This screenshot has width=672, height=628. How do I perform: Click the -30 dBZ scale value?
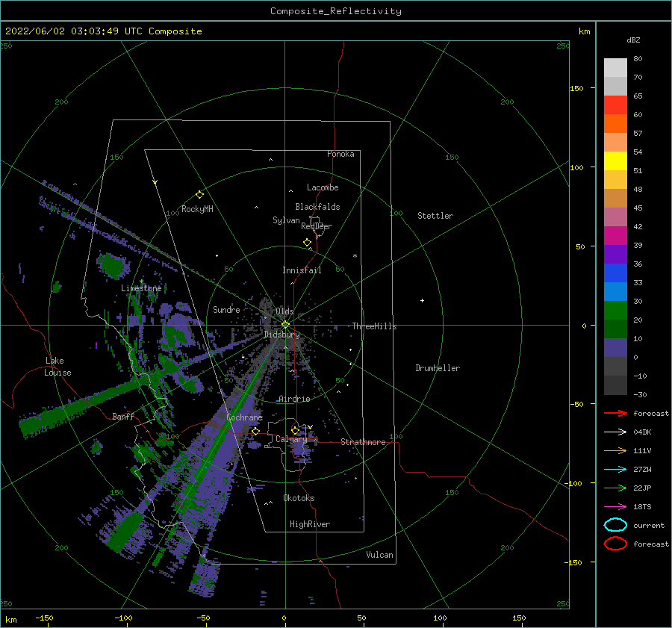point(640,394)
